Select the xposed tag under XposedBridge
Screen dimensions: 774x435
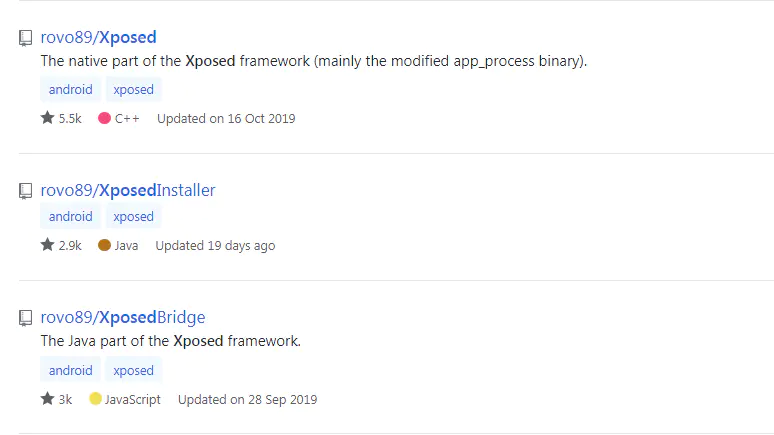[133, 371]
